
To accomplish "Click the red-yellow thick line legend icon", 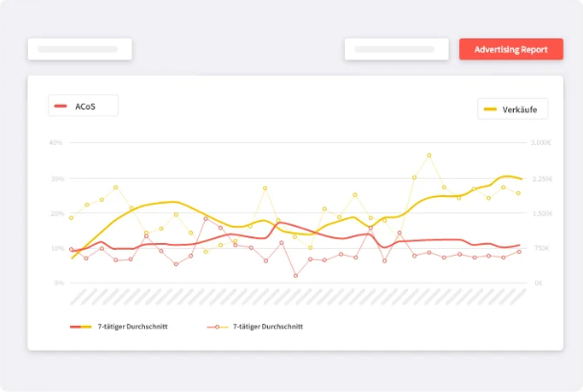I will (x=81, y=327).
